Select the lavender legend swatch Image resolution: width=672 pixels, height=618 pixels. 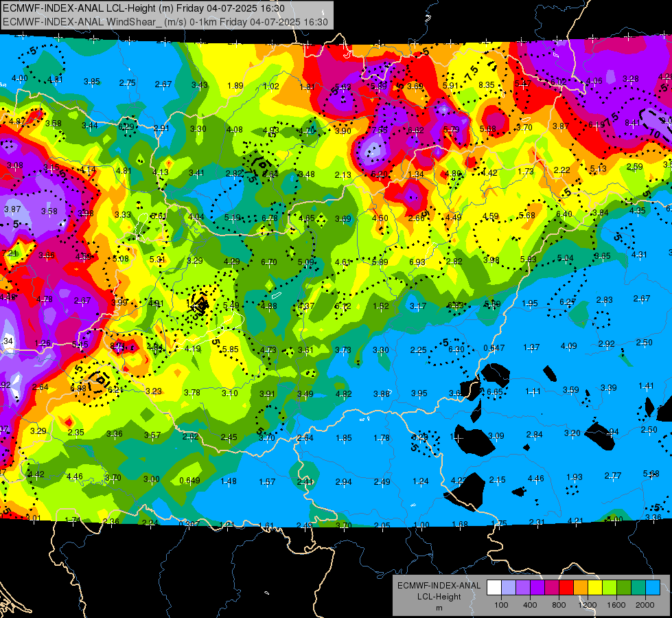point(508,588)
